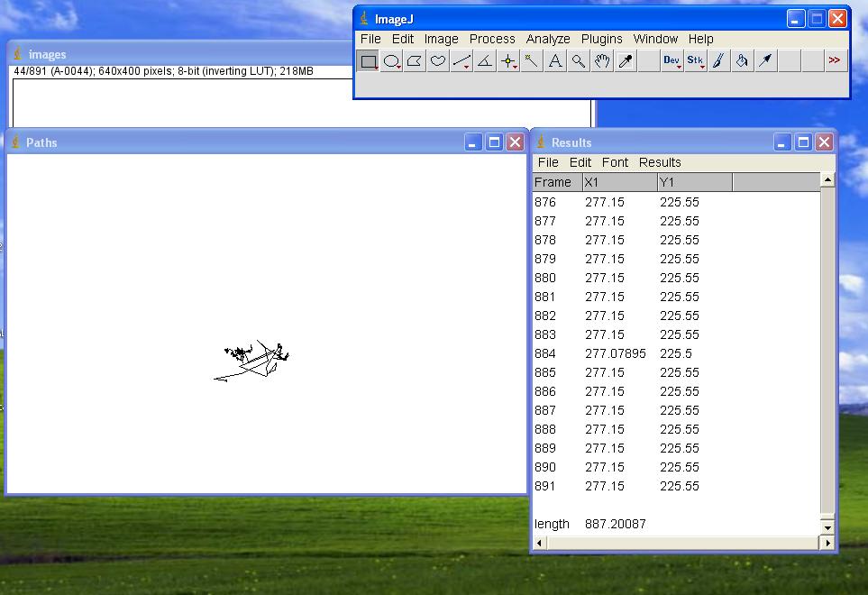Select the Angle tool
The image size is (868, 595).
[x=485, y=61]
